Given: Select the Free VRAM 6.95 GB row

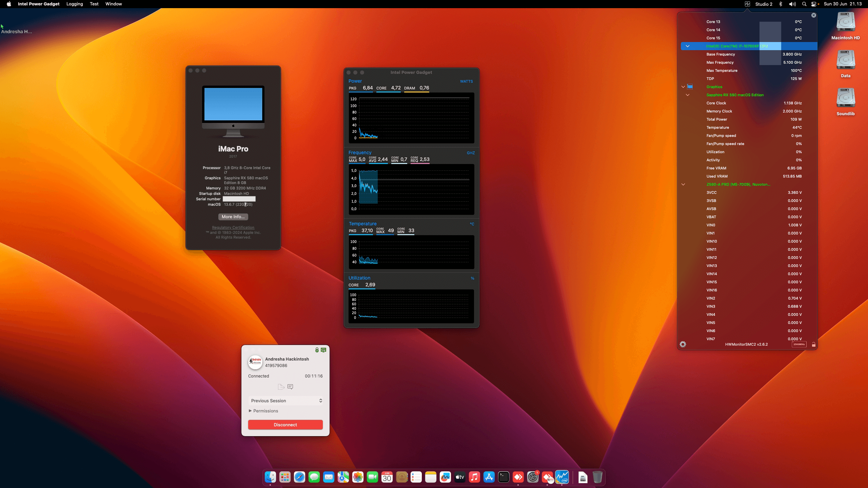Looking at the screenshot, I should [x=749, y=168].
